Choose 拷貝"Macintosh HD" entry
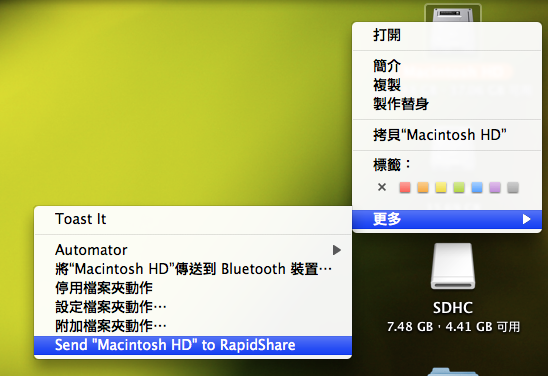Viewport: 548px width, 376px height. coord(447,135)
